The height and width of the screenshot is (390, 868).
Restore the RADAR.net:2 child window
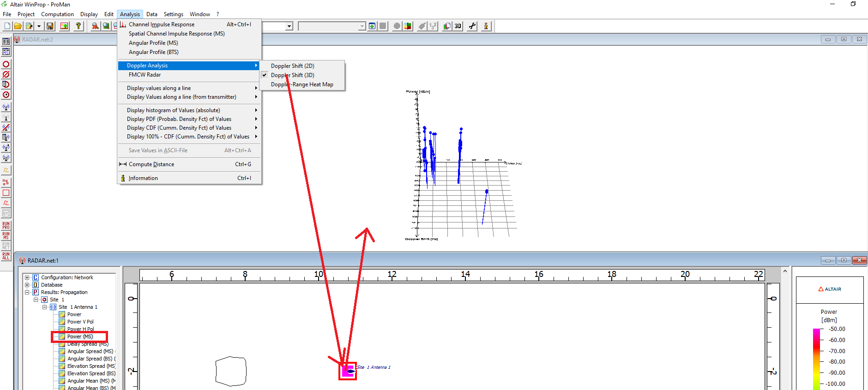point(844,39)
